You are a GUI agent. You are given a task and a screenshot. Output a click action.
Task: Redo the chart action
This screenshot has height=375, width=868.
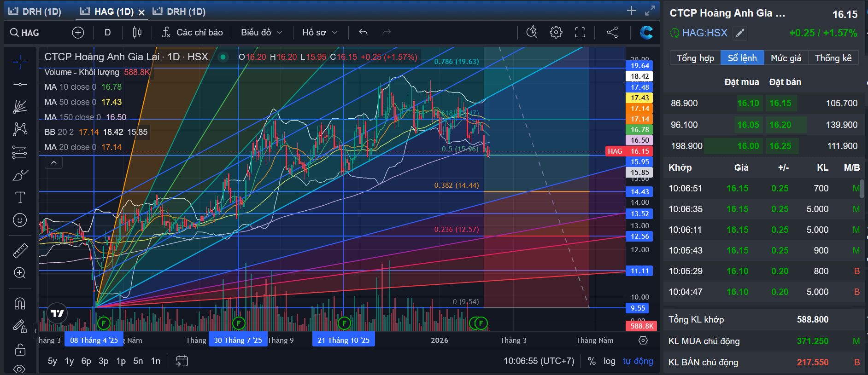tap(387, 32)
